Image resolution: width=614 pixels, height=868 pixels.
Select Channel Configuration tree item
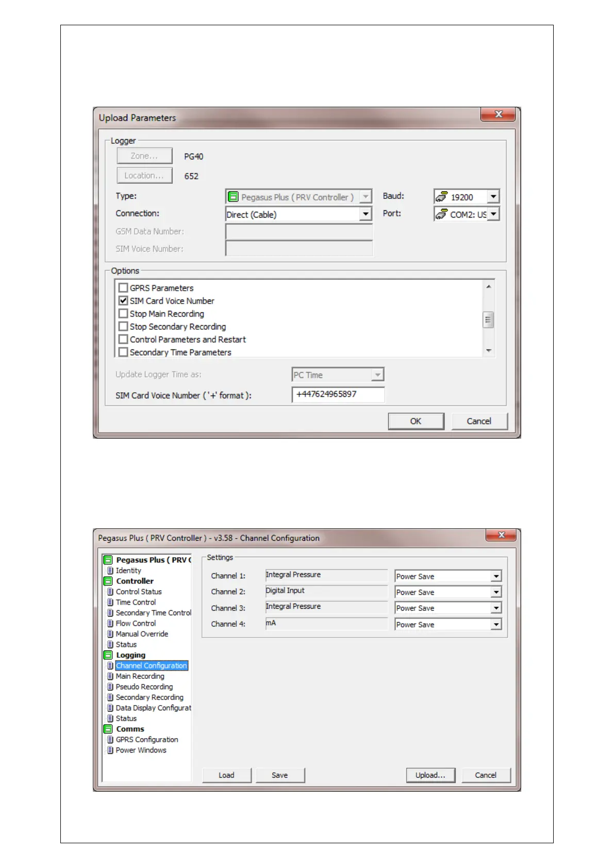point(152,665)
